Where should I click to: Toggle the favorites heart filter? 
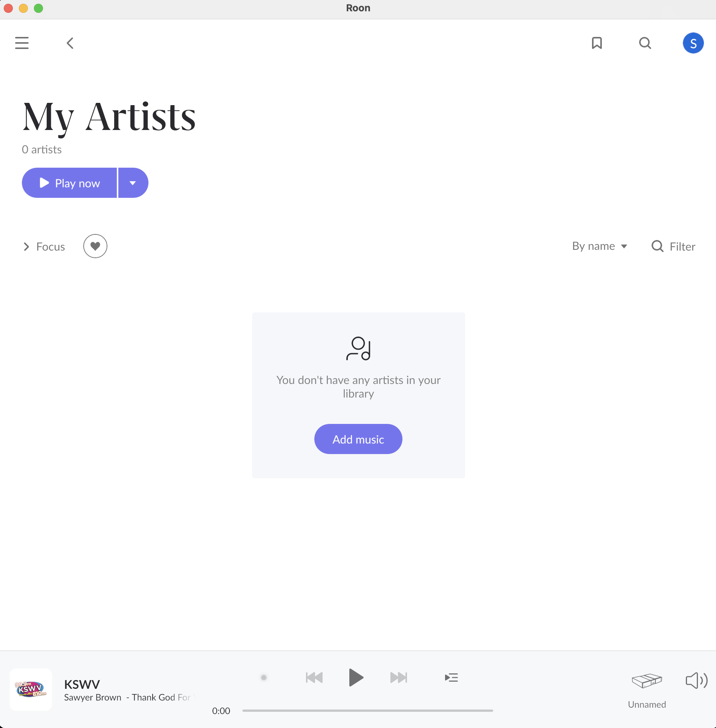click(95, 246)
